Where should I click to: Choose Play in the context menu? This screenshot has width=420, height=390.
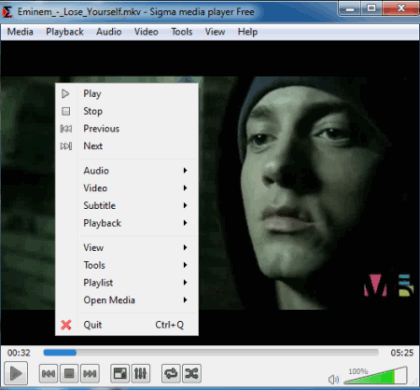coord(127,94)
